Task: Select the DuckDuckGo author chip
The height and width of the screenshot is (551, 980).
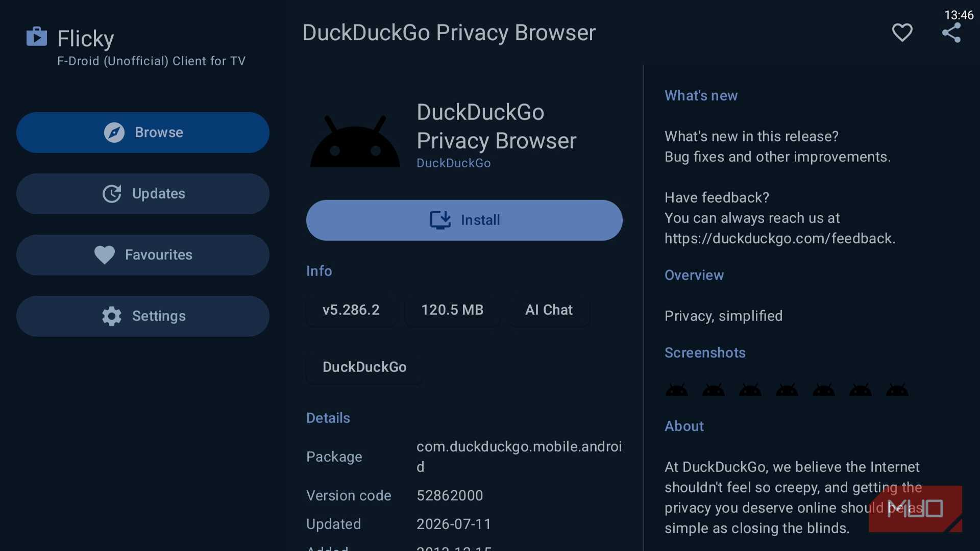Action: tap(364, 367)
